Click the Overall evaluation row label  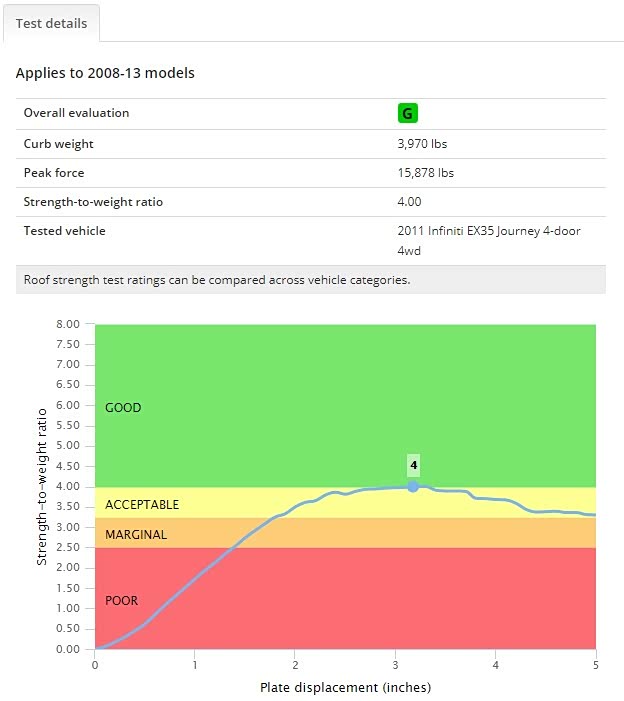pyautogui.click(x=76, y=113)
